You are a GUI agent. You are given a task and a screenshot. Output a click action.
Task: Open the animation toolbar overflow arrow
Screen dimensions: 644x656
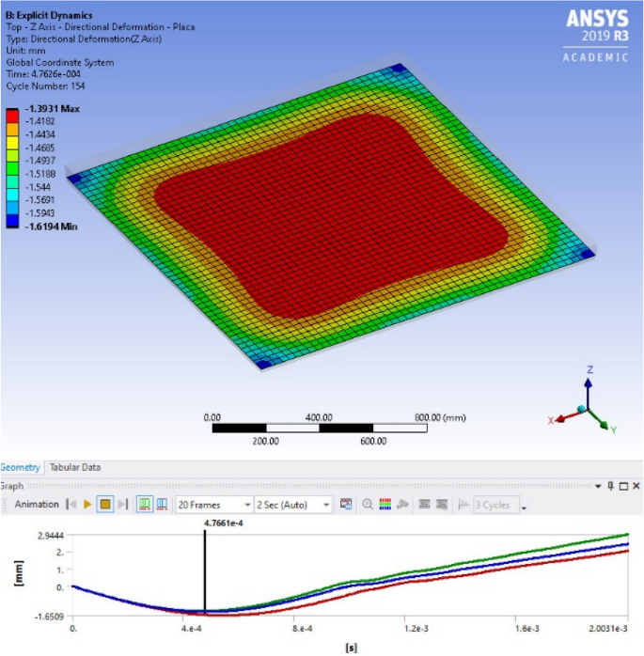click(524, 508)
